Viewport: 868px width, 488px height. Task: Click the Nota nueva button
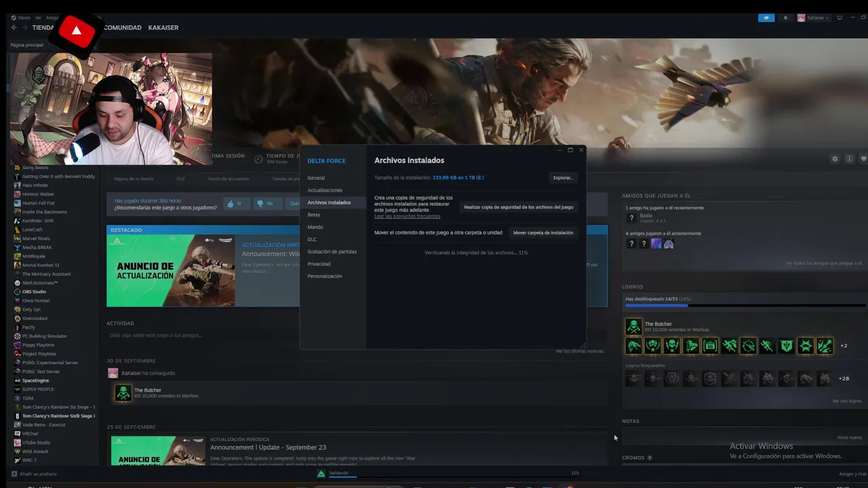pos(849,437)
